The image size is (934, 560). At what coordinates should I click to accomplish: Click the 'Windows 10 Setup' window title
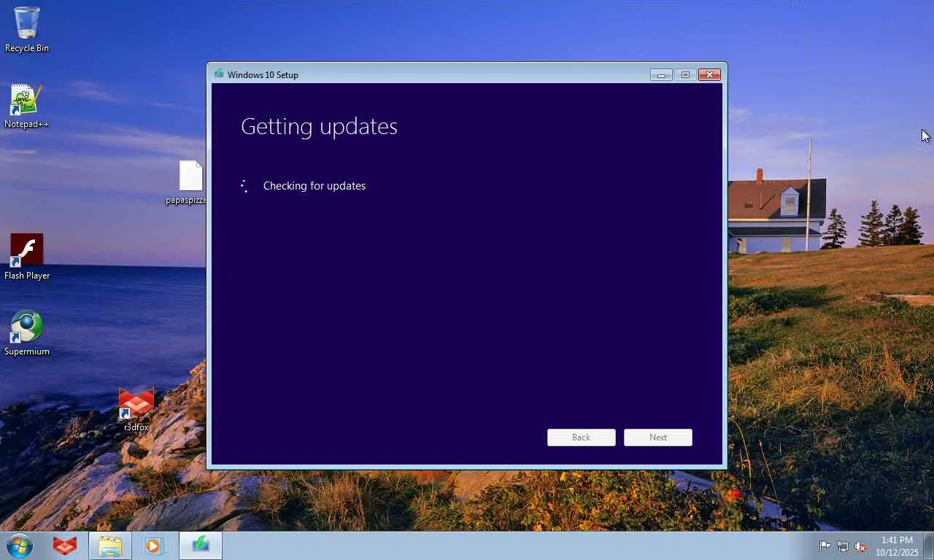click(263, 74)
